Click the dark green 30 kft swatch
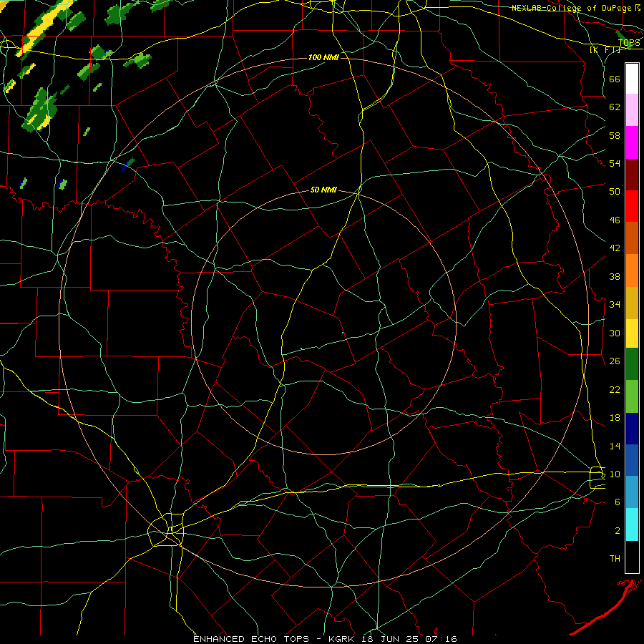Image resolution: width=644 pixels, height=644 pixels. tap(632, 364)
